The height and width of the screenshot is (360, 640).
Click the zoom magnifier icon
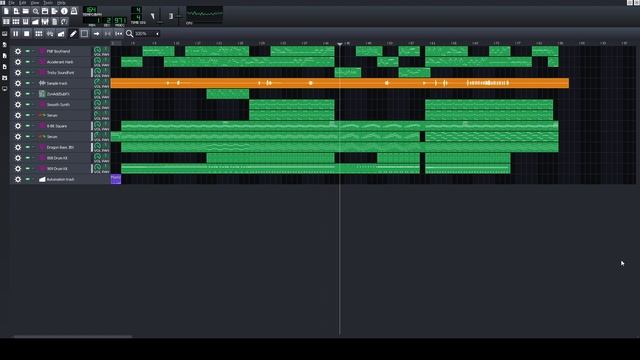point(129,34)
